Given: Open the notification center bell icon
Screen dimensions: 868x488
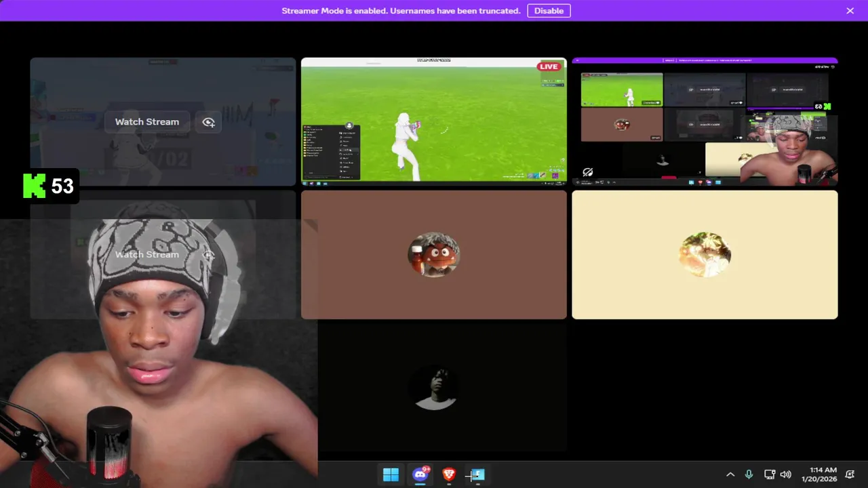Looking at the screenshot, I should pos(850,474).
